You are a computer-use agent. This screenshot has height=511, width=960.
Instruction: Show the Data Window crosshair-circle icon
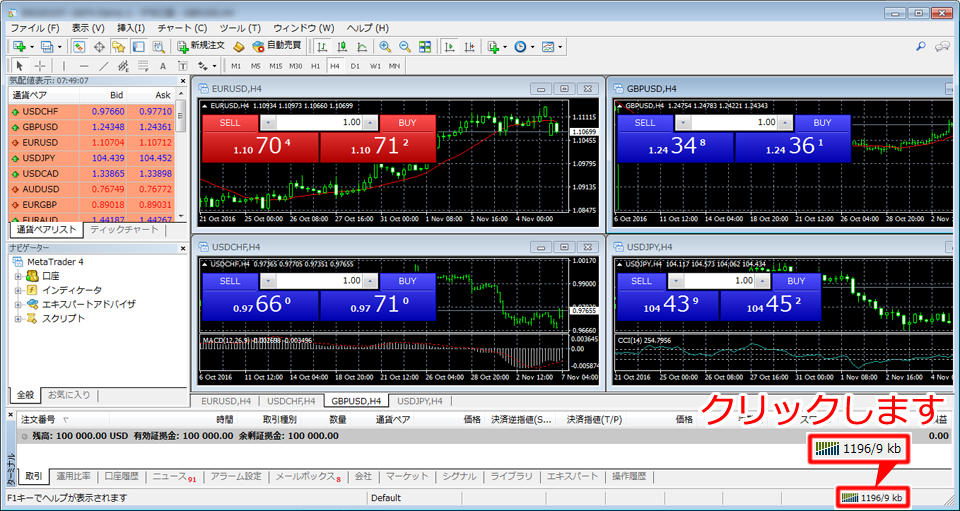tap(99, 46)
